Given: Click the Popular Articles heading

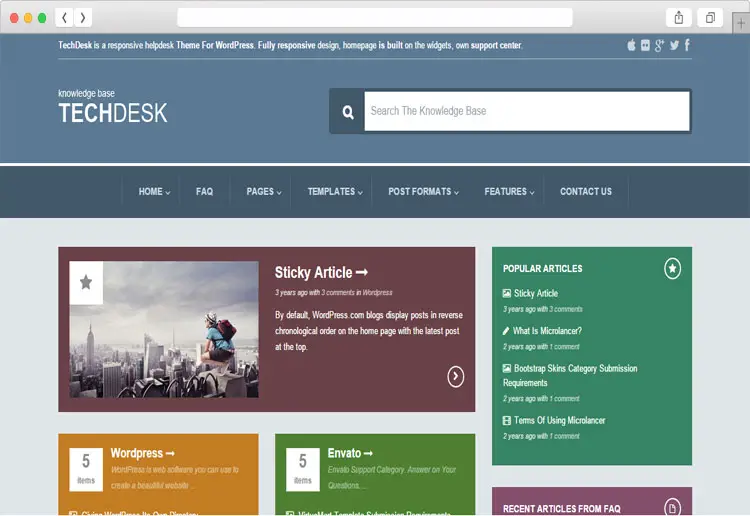Looking at the screenshot, I should point(542,269).
